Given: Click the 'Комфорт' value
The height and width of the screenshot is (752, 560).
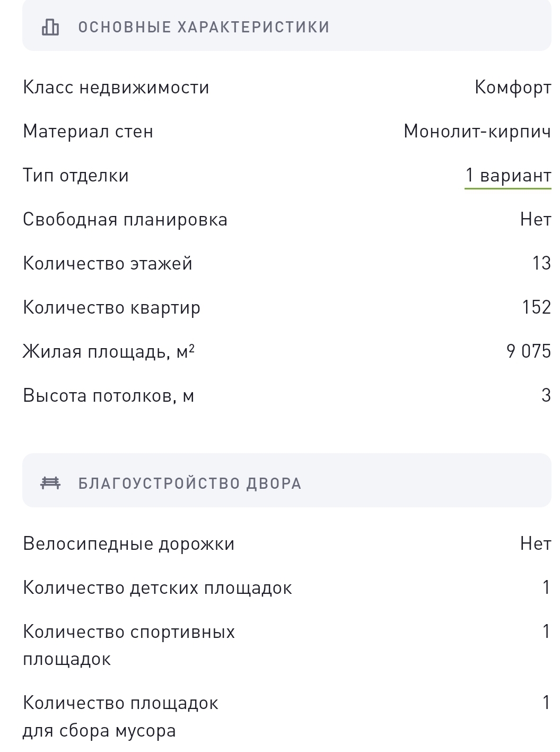Looking at the screenshot, I should click(513, 88).
